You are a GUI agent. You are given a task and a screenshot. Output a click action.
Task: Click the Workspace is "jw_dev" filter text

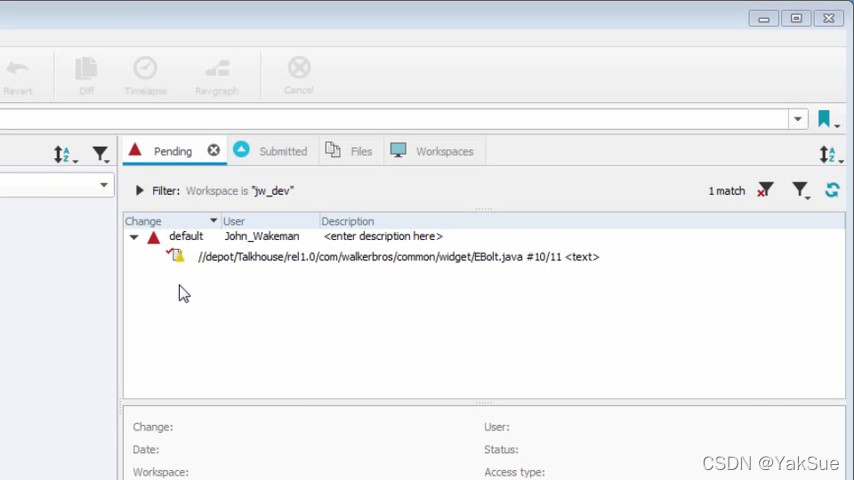[240, 191]
